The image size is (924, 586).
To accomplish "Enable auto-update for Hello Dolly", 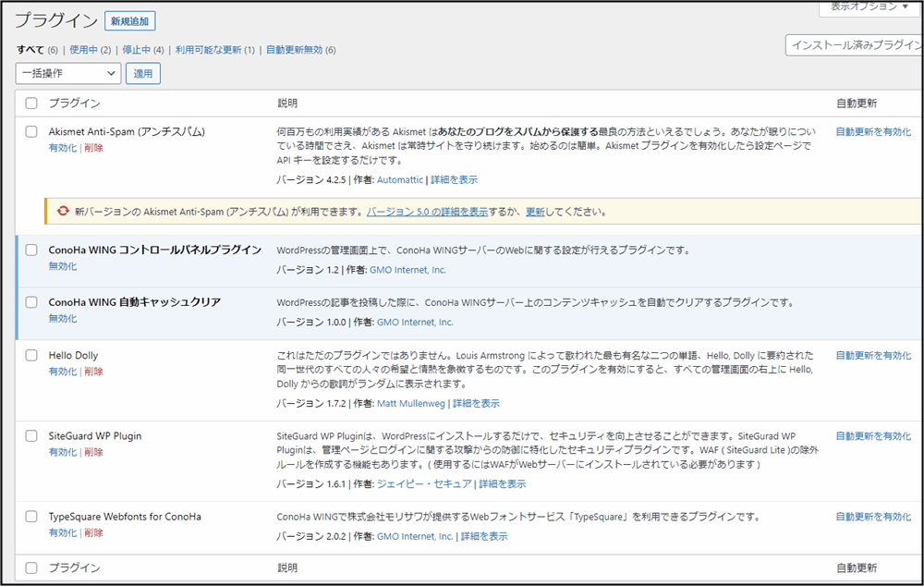I will [873, 356].
